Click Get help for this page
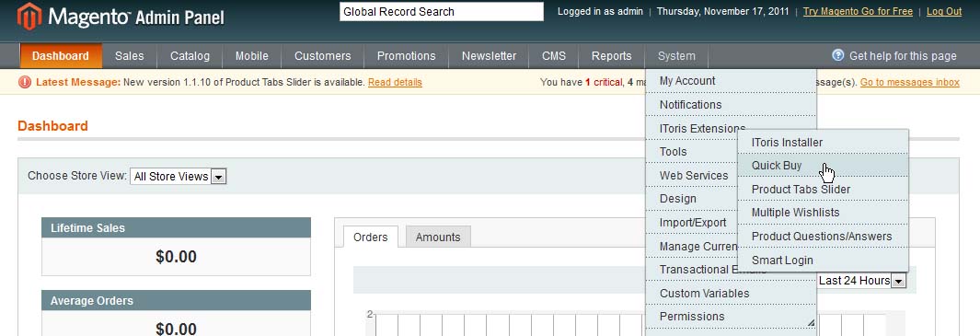 (903, 55)
